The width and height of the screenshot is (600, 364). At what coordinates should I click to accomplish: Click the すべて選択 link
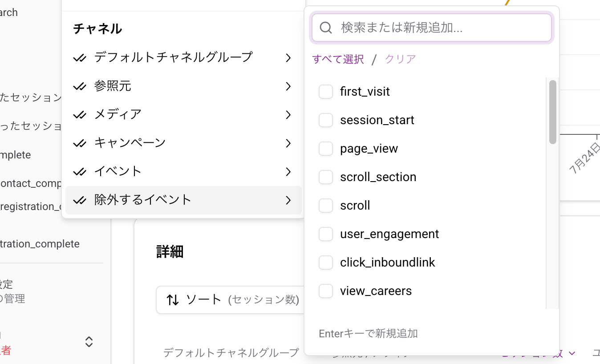[337, 59]
